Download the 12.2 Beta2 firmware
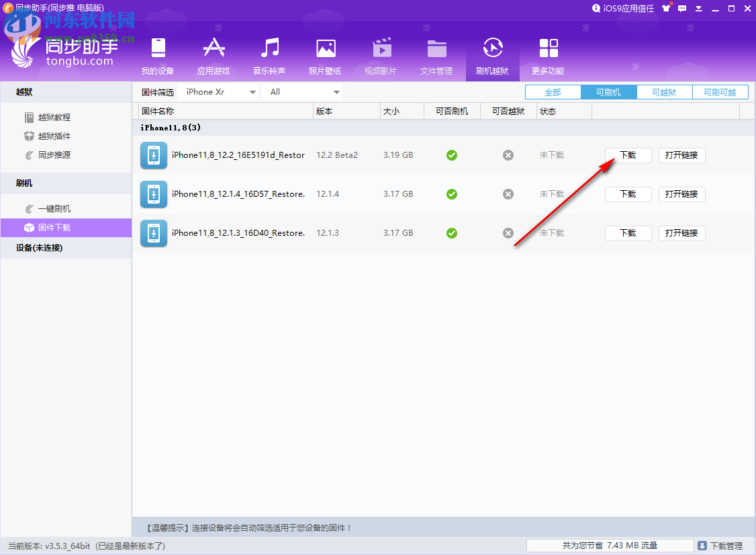Image resolution: width=756 pixels, height=555 pixels. (628, 155)
